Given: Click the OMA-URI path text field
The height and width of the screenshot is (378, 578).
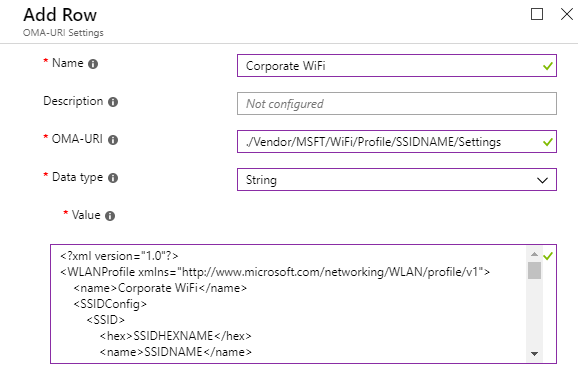Looking at the screenshot, I should tap(397, 142).
